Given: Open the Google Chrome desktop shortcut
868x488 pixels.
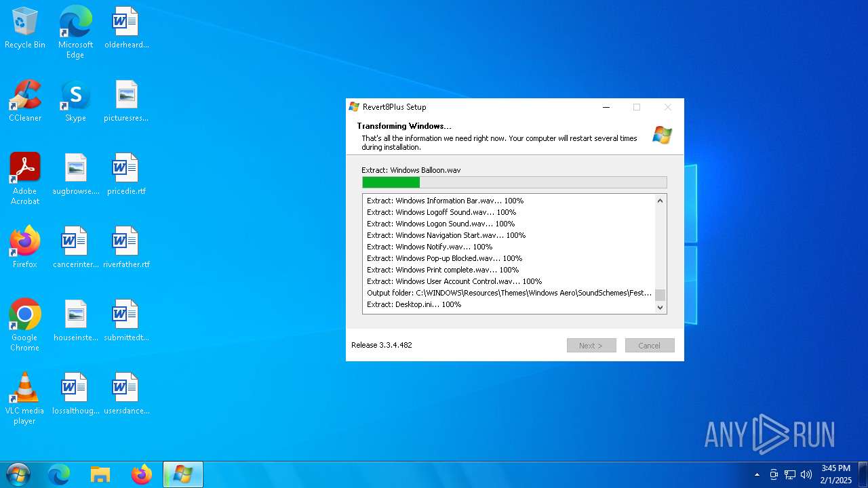Looking at the screenshot, I should (25, 325).
